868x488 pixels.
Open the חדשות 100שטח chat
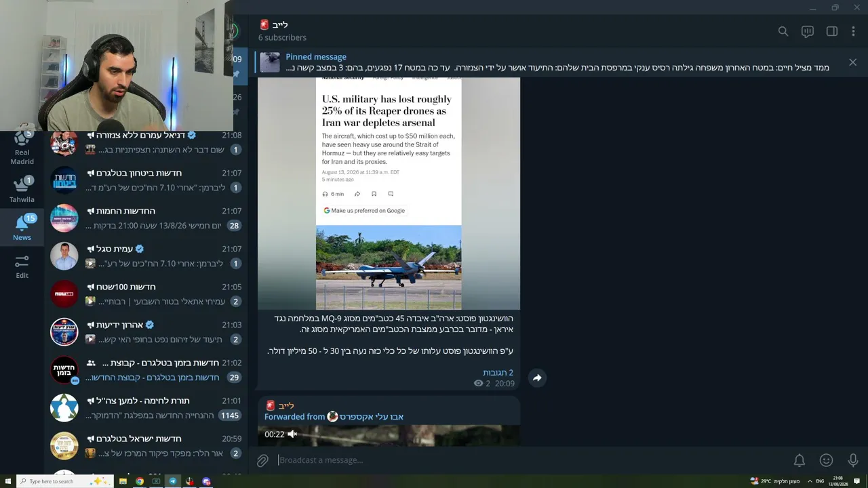[146, 294]
